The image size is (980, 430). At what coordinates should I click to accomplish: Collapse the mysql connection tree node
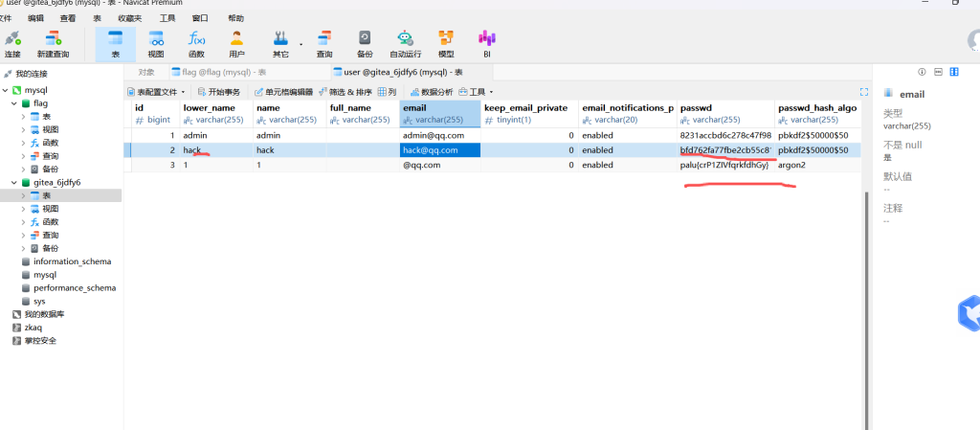8,90
